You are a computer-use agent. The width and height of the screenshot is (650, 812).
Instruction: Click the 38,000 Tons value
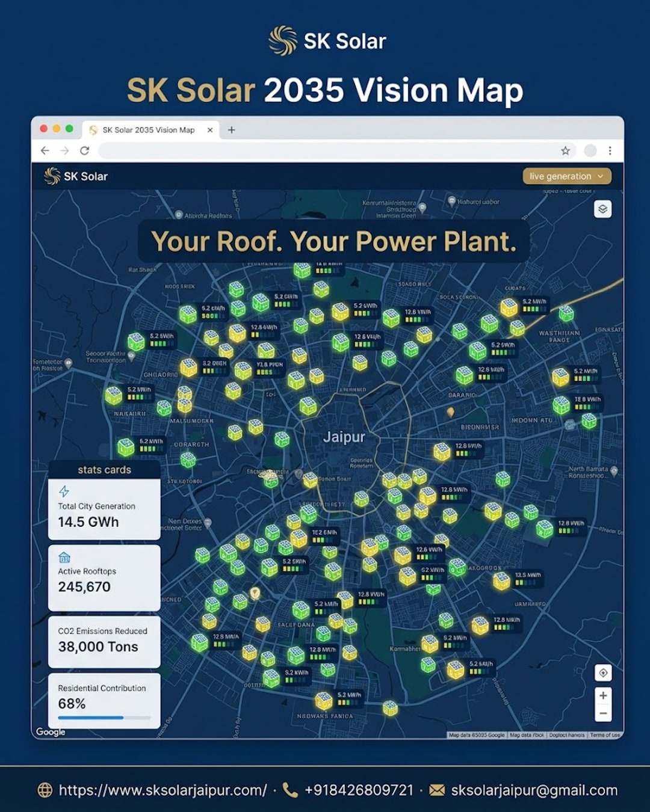click(98, 647)
